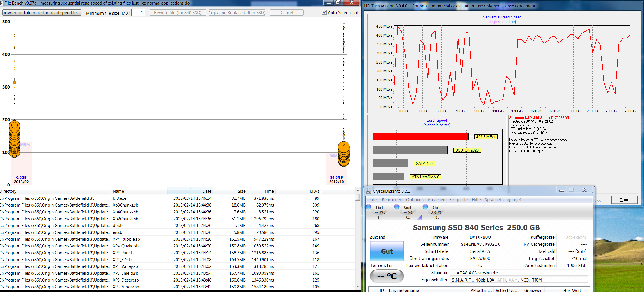Click the SATA 150 burst label

(x=424, y=163)
